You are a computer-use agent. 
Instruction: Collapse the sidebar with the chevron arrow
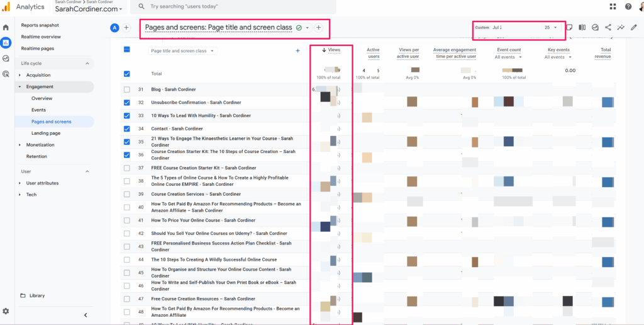86,315
